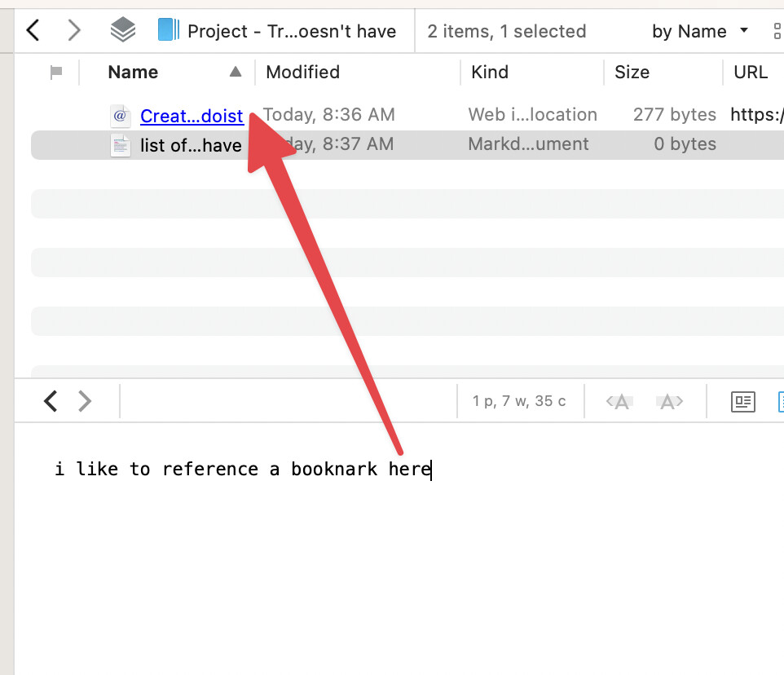The image size is (784, 675).
Task: Click the forward navigation arrow at top left
Action: [73, 30]
